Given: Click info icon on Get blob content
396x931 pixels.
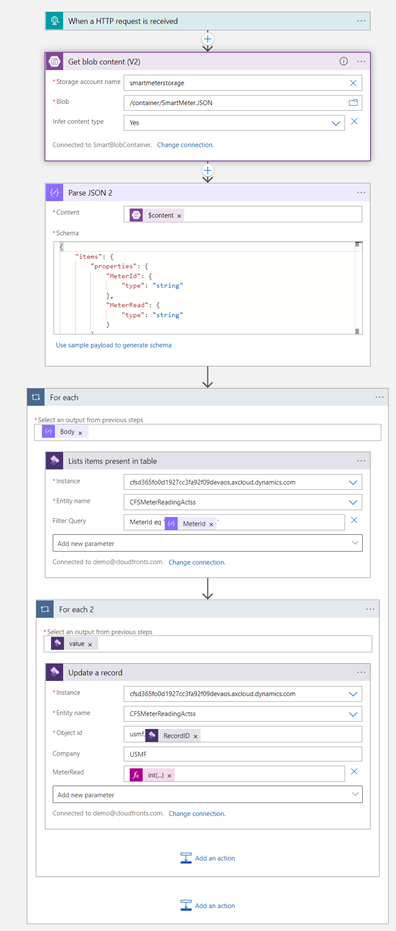Looking at the screenshot, I should pyautogui.click(x=343, y=61).
